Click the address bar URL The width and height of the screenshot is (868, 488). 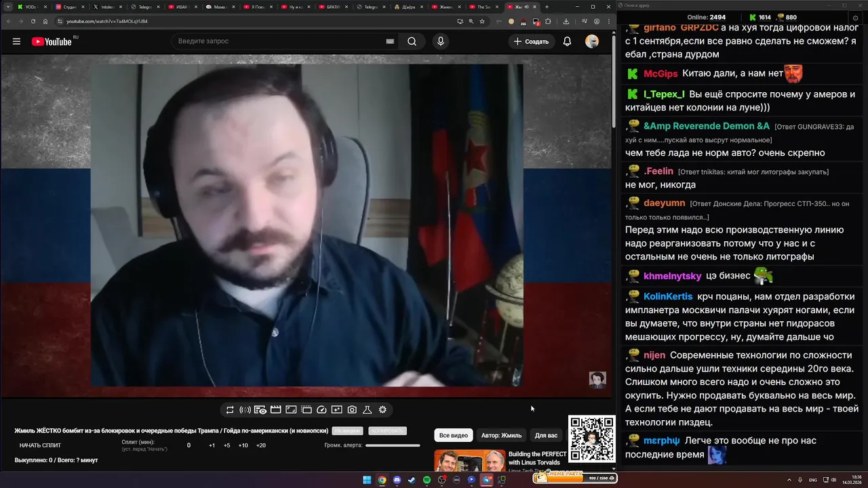tap(107, 21)
